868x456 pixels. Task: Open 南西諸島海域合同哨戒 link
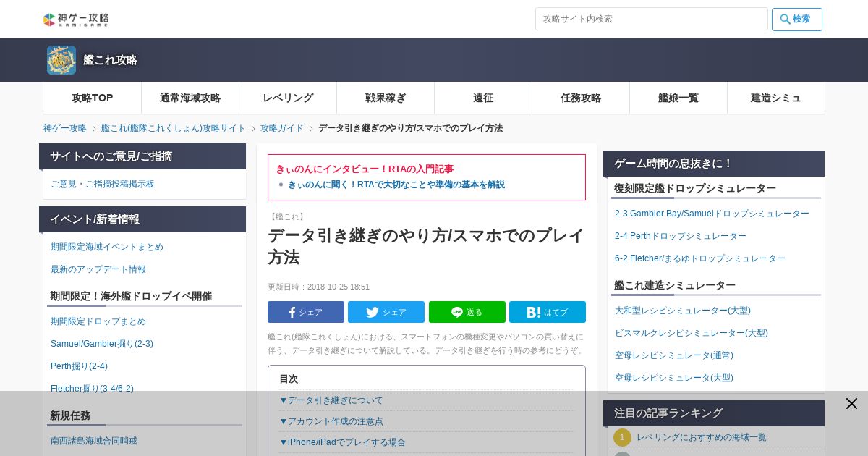94,441
